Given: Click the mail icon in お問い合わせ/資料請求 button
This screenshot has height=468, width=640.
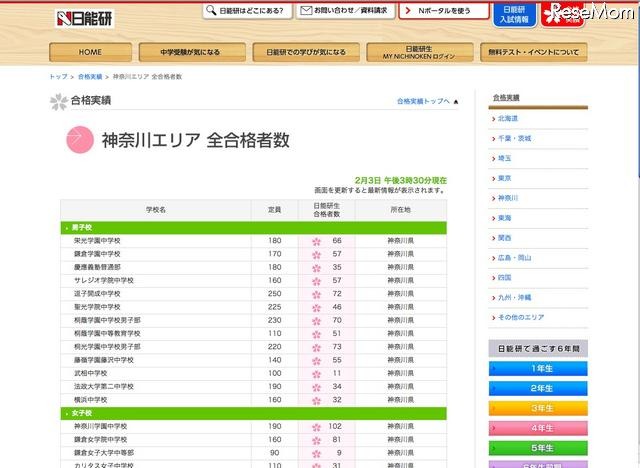Looking at the screenshot, I should pyautogui.click(x=305, y=12).
